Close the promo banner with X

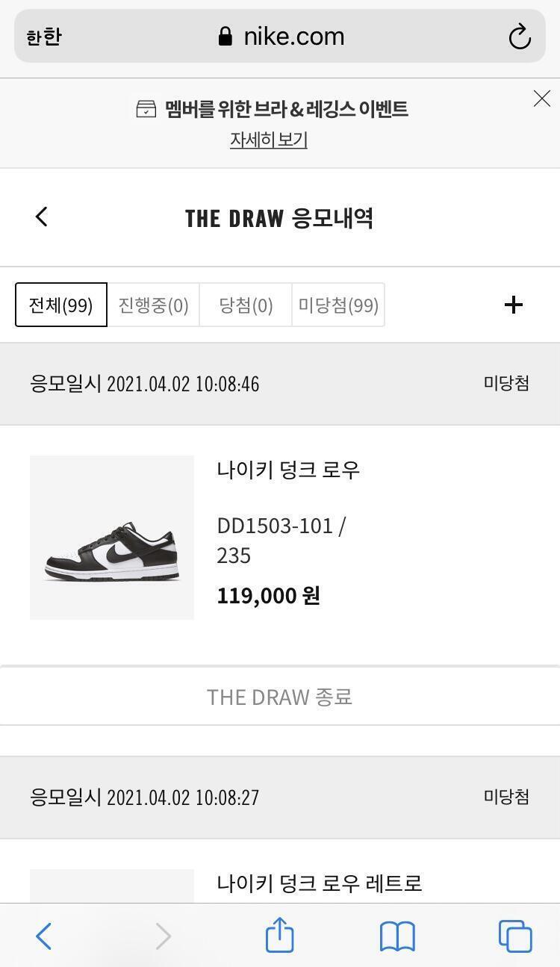point(542,99)
